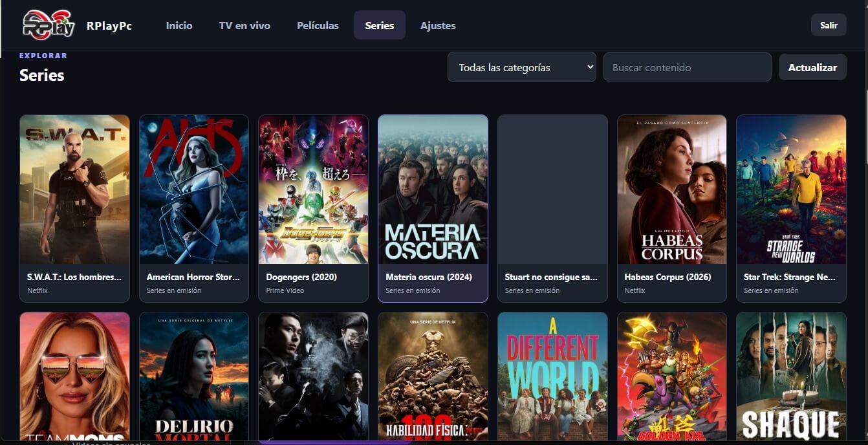This screenshot has width=868, height=445.
Task: Click Series en emisión under Materia oscura
Action: 413,290
